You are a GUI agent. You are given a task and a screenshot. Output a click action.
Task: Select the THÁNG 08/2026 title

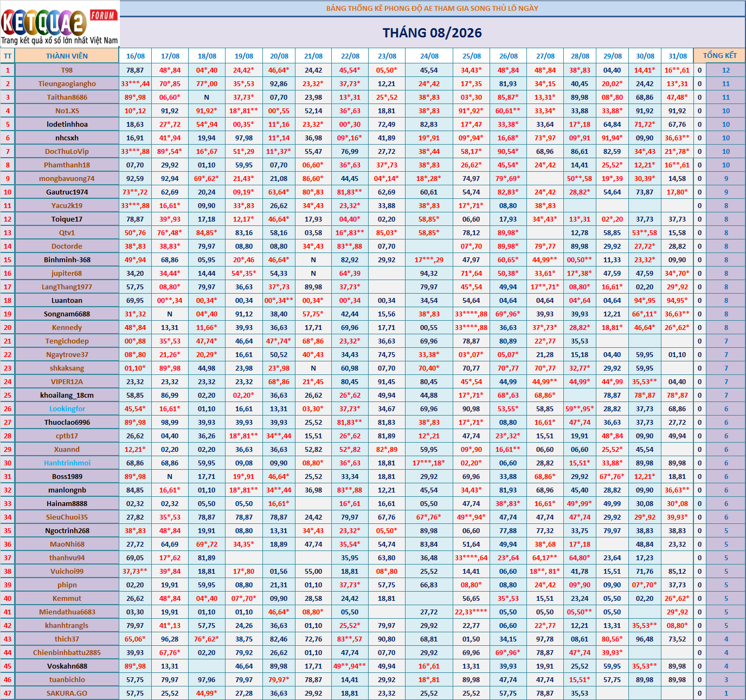(432, 33)
